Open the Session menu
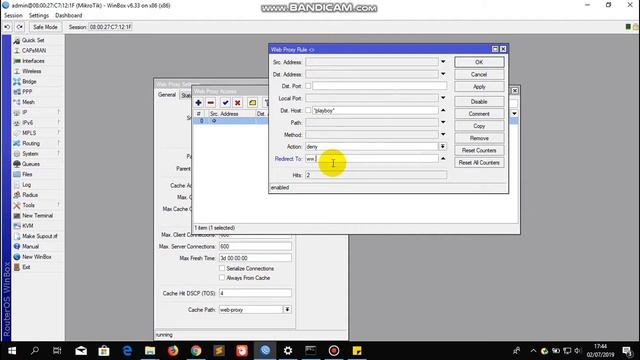640x360 pixels. click(x=13, y=16)
